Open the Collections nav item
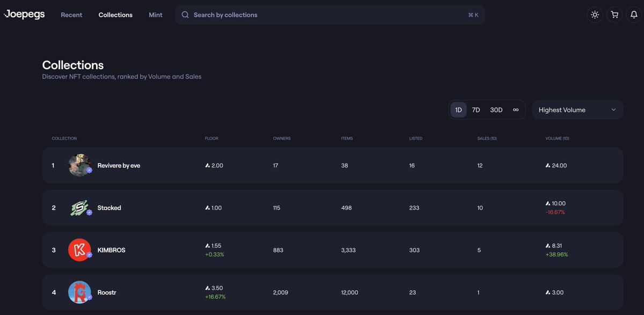Image resolution: width=644 pixels, height=315 pixels. pyautogui.click(x=115, y=15)
